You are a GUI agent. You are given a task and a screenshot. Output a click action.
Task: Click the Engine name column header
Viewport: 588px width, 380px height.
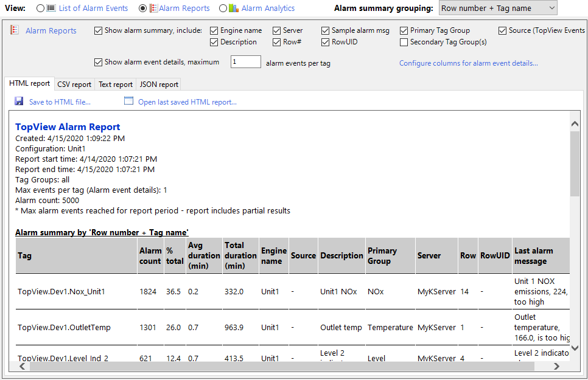click(274, 255)
